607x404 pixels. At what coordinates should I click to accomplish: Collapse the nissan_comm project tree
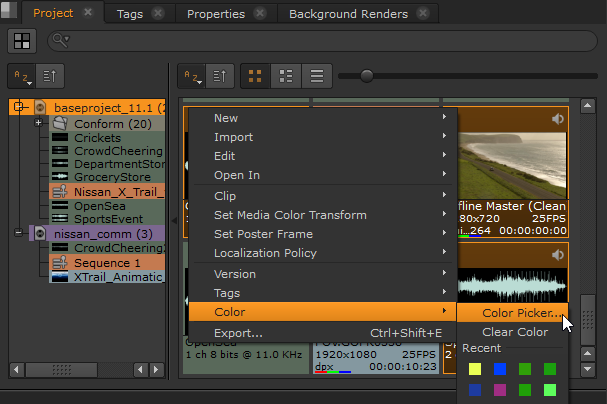pyautogui.click(x=19, y=233)
